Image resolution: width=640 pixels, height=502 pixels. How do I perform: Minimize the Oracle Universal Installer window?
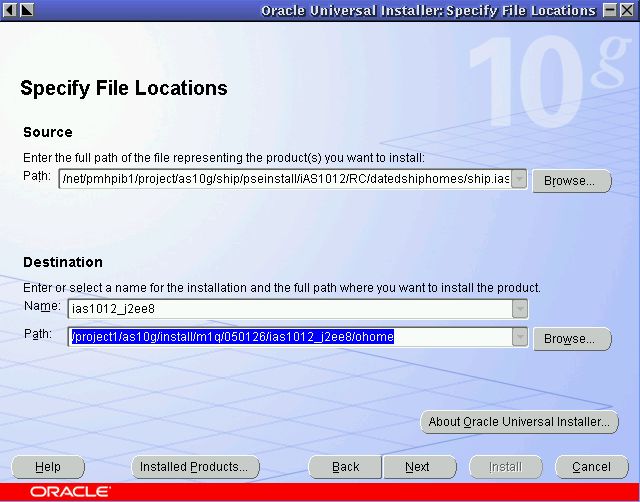609,10
